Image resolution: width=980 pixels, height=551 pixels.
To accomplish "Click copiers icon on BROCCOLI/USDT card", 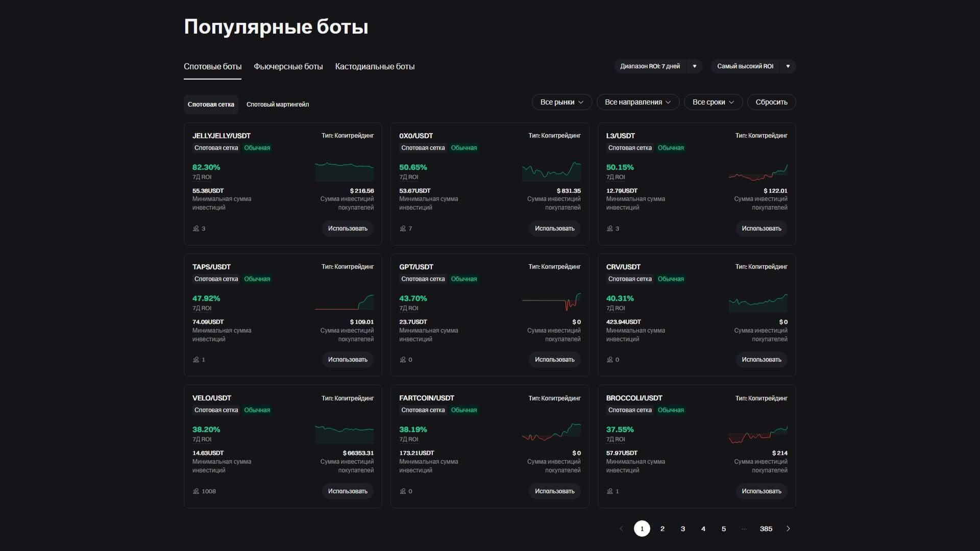I will point(609,491).
